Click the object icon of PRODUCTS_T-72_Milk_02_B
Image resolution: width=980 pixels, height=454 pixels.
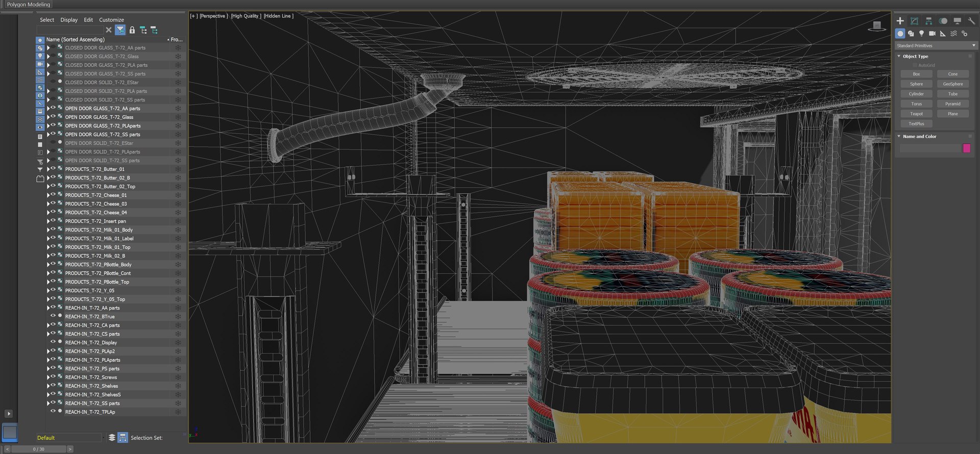pyautogui.click(x=60, y=256)
